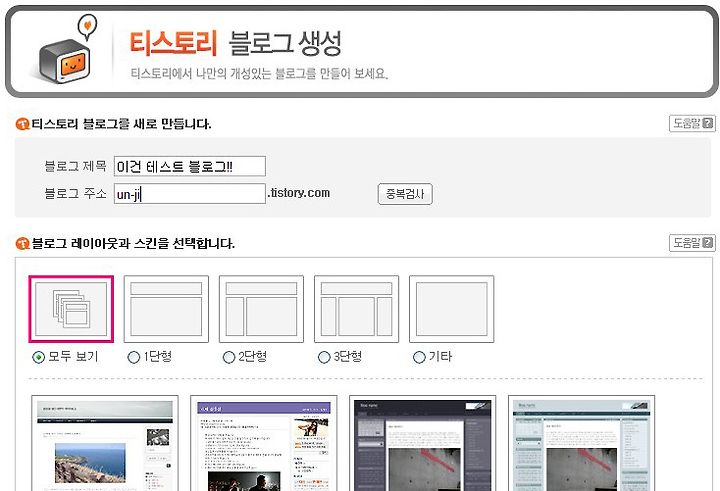Choose the three-column layout thumbnail
This screenshot has height=491, width=720.
click(356, 309)
